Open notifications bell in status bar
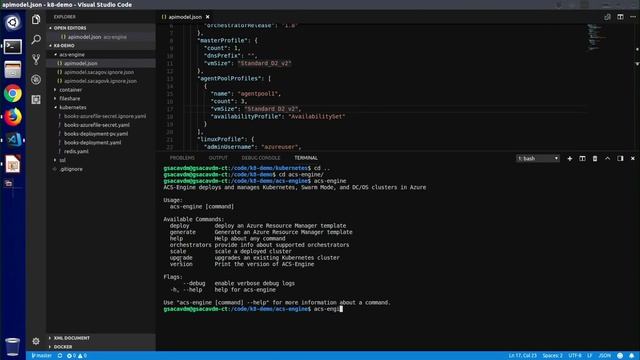Viewport: 640px width, 360px height. click(632, 356)
